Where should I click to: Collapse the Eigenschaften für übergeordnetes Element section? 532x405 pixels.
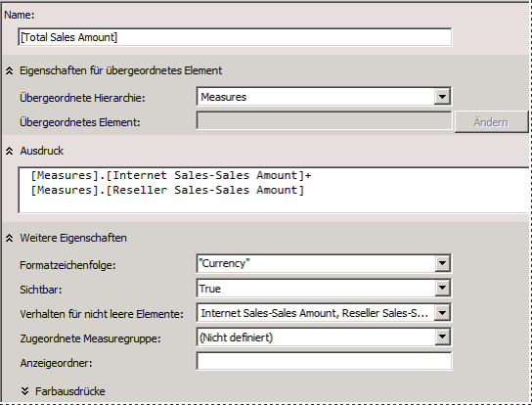click(9, 70)
